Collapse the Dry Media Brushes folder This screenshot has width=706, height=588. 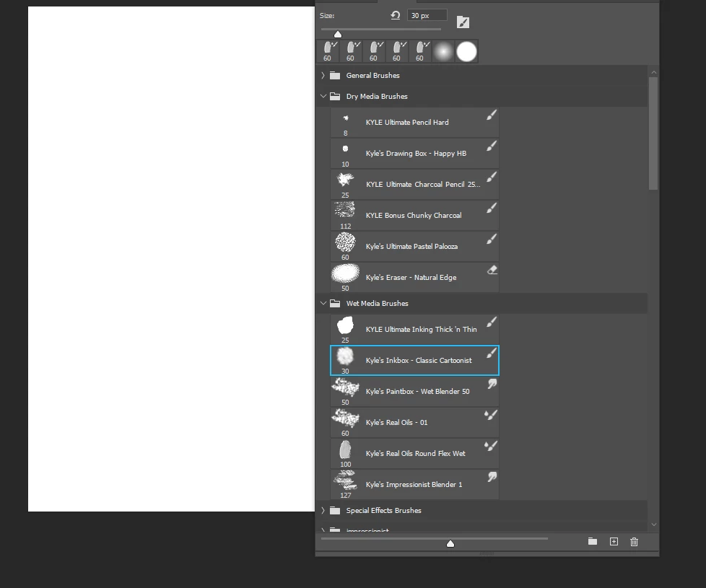pyautogui.click(x=323, y=96)
